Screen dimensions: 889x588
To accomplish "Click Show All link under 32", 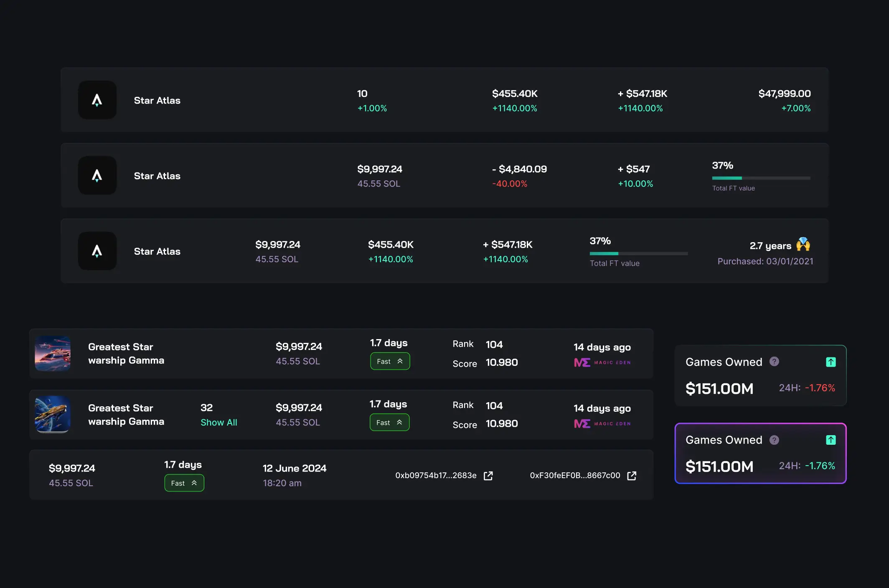I will pos(219,422).
